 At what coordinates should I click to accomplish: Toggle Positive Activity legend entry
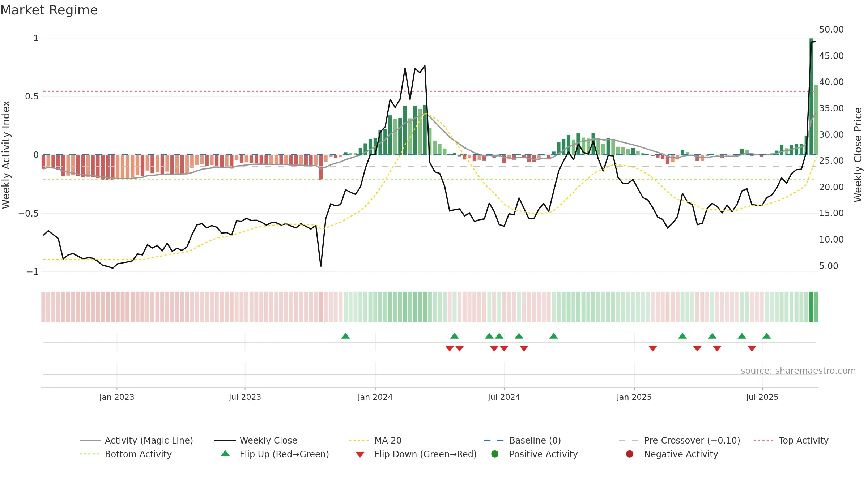coord(535,454)
